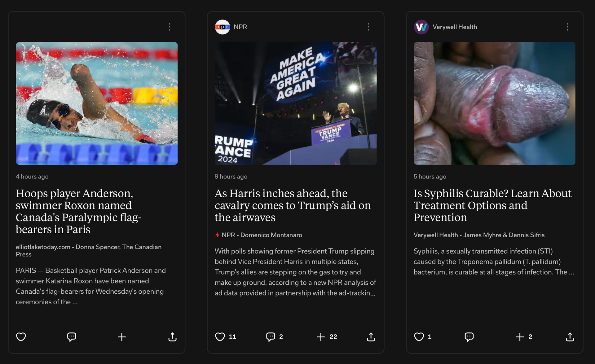Flip the NPR article using plus icon
Image resolution: width=595 pixels, height=364 pixels.
point(321,337)
